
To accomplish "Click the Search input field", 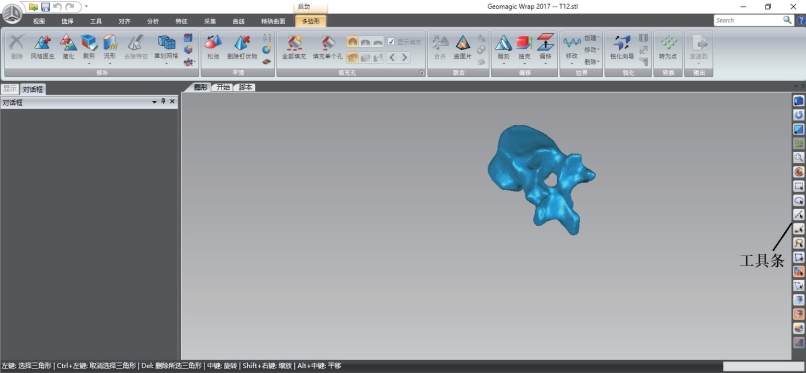I will click(748, 20).
